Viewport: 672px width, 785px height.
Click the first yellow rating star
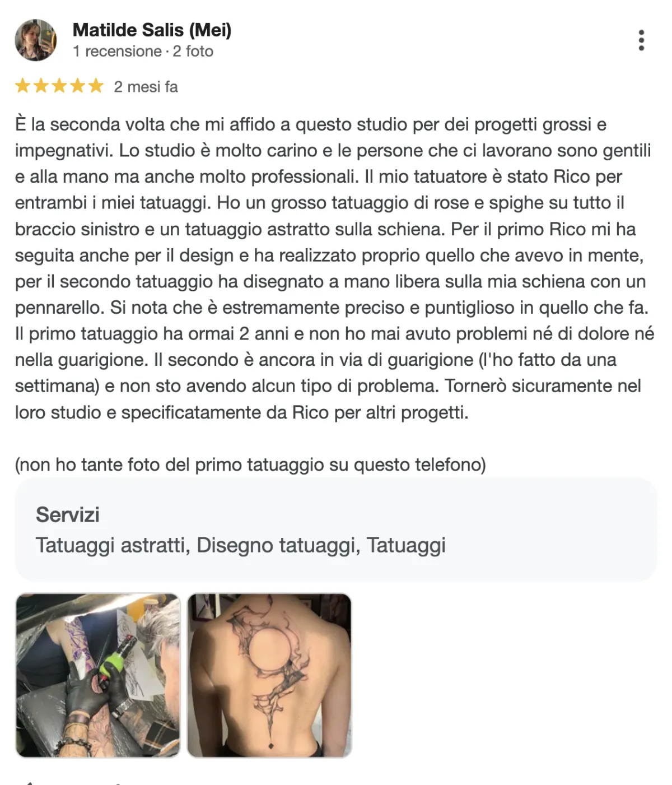click(23, 86)
